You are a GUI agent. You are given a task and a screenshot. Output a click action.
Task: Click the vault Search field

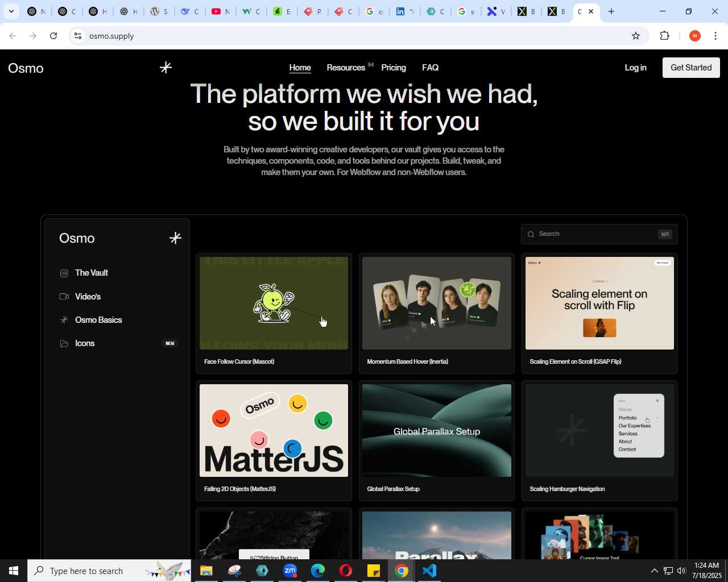599,234
